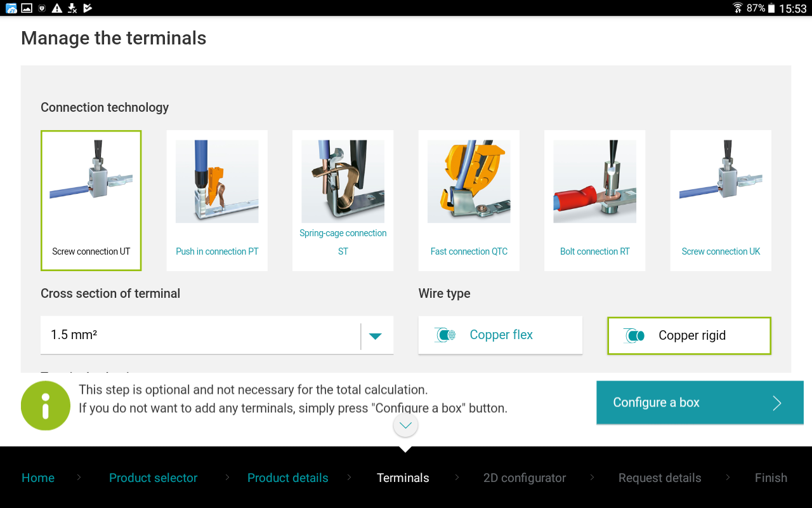This screenshot has width=812, height=508.
Task: Toggle Copper flex wire type
Action: click(501, 335)
